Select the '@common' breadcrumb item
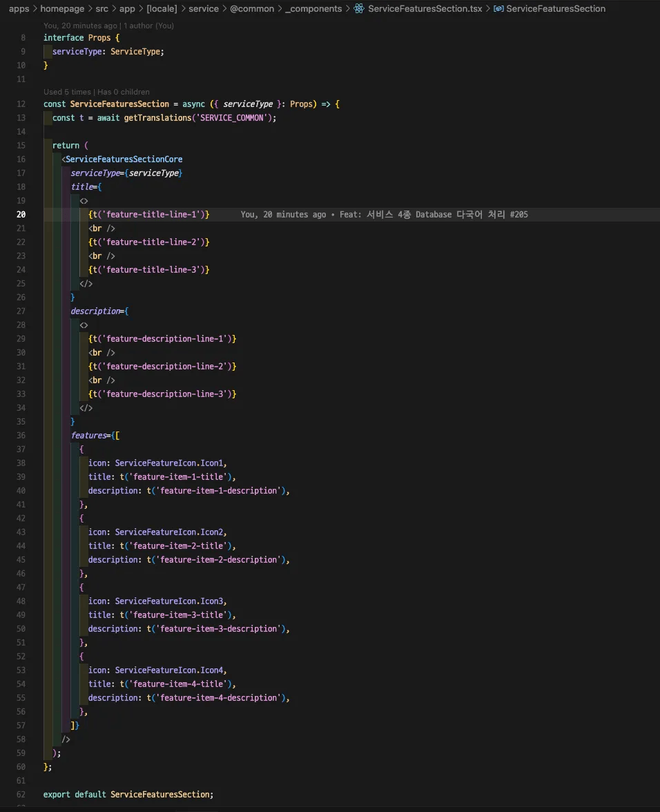Viewport: 660px width, 812px height. pos(252,9)
